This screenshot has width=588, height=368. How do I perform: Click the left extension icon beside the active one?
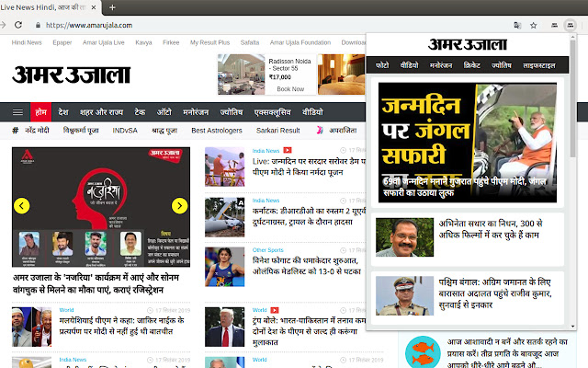click(554, 25)
